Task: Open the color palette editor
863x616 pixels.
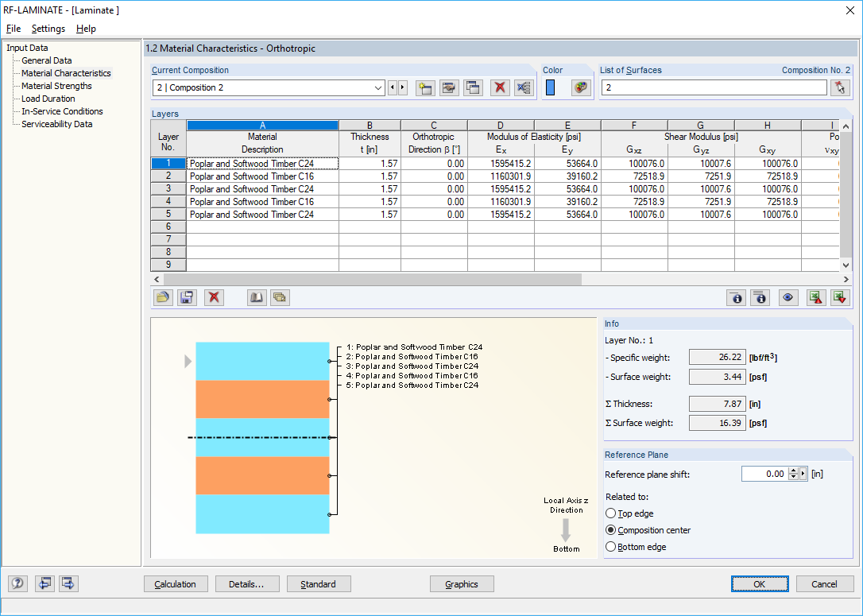Action: [581, 87]
